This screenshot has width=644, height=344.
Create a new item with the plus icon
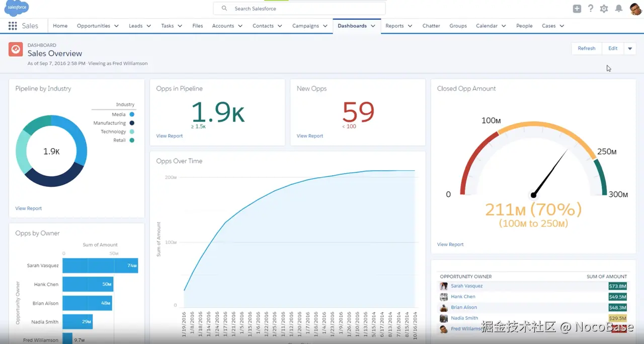(576, 8)
